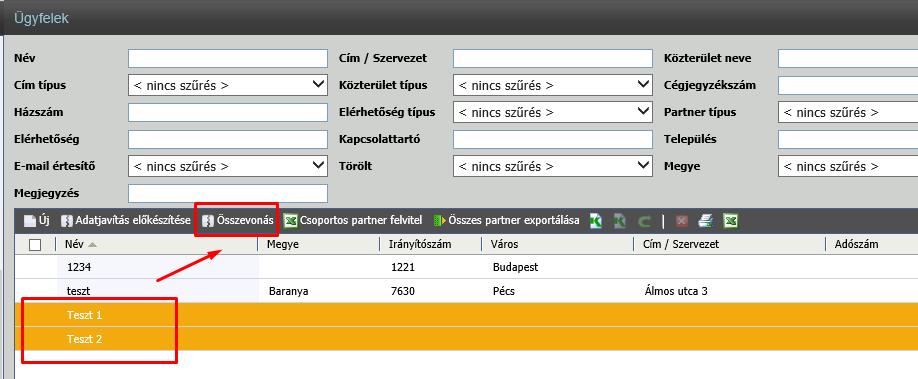Sort by the Irányítószám column header
918x379 pixels.
point(430,244)
